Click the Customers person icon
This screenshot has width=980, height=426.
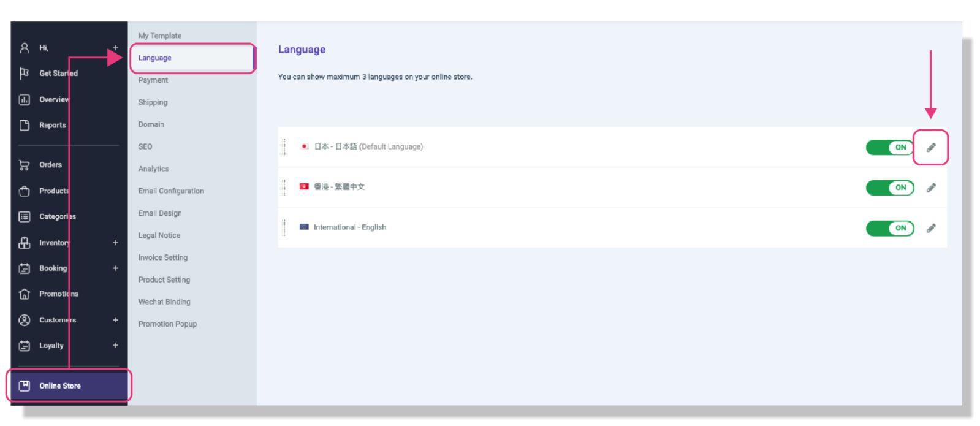pyautogui.click(x=25, y=320)
